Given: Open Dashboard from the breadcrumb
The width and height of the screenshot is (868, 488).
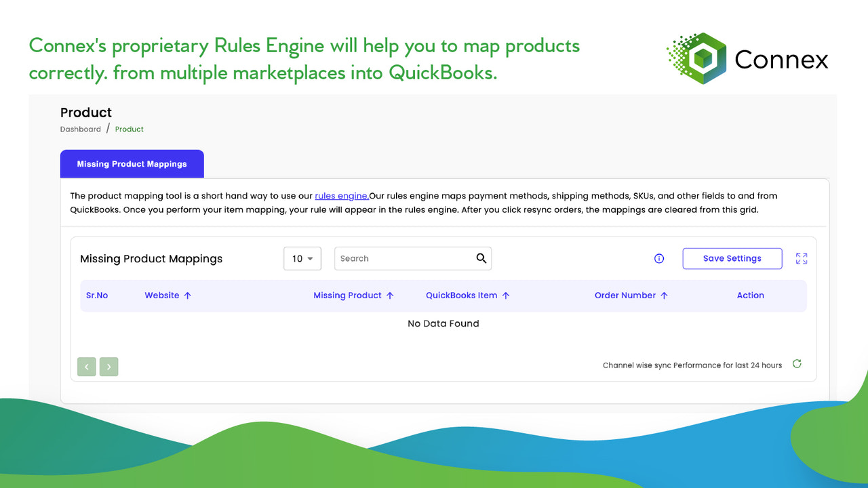Looking at the screenshot, I should [x=80, y=129].
